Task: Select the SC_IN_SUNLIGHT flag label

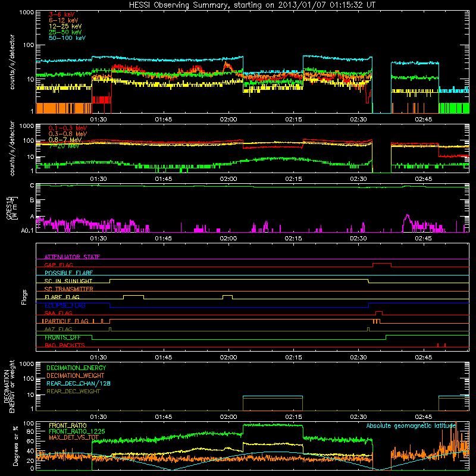Action: click(68, 281)
